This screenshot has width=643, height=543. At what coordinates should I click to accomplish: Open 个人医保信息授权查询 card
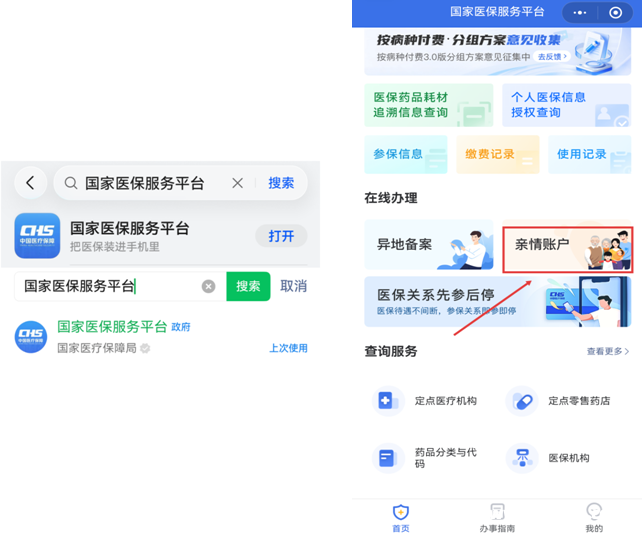pyautogui.click(x=566, y=105)
